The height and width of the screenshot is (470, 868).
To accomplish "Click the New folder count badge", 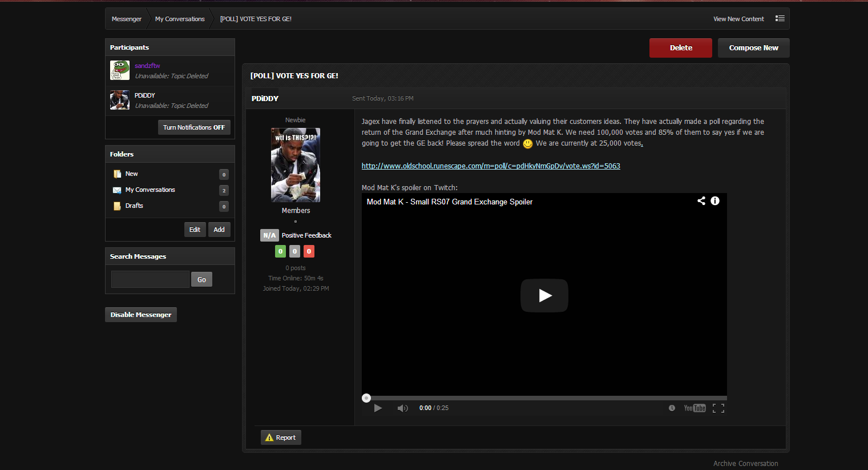I will tap(224, 174).
